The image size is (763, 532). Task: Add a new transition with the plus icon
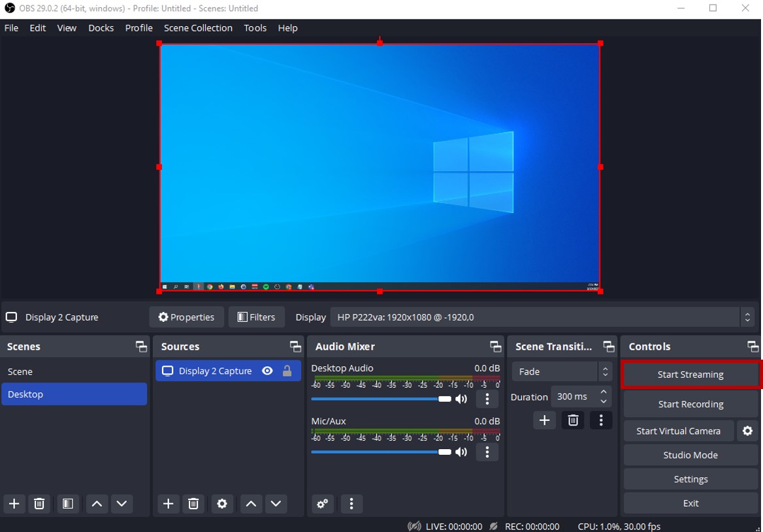545,420
